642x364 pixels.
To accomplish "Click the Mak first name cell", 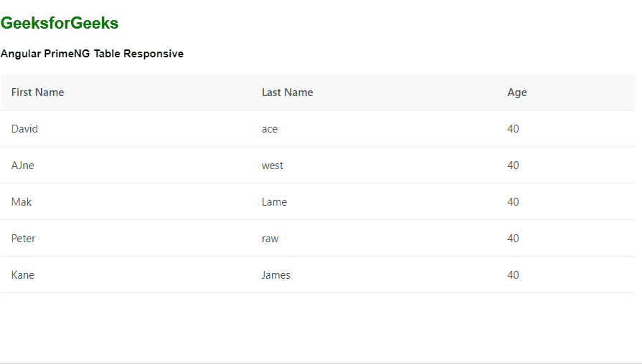I will 22,202.
